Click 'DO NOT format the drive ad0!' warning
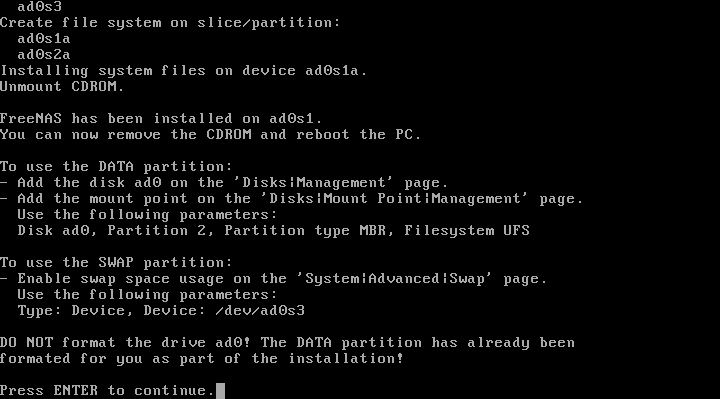 [x=125, y=343]
